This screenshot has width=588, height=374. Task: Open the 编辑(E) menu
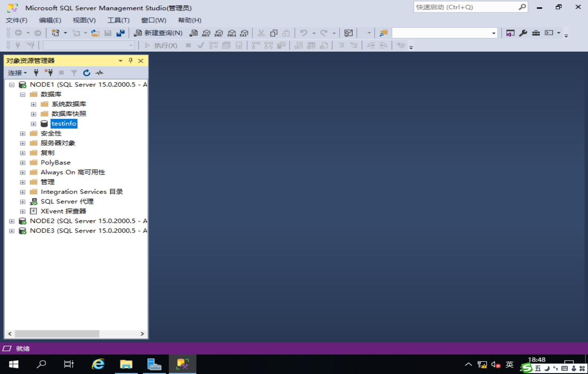pyautogui.click(x=50, y=20)
